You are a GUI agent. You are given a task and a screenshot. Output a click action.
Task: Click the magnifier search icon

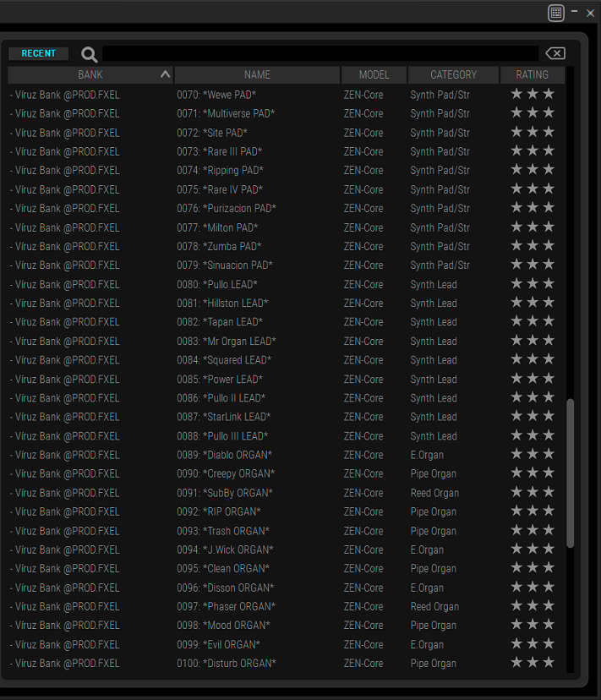90,54
